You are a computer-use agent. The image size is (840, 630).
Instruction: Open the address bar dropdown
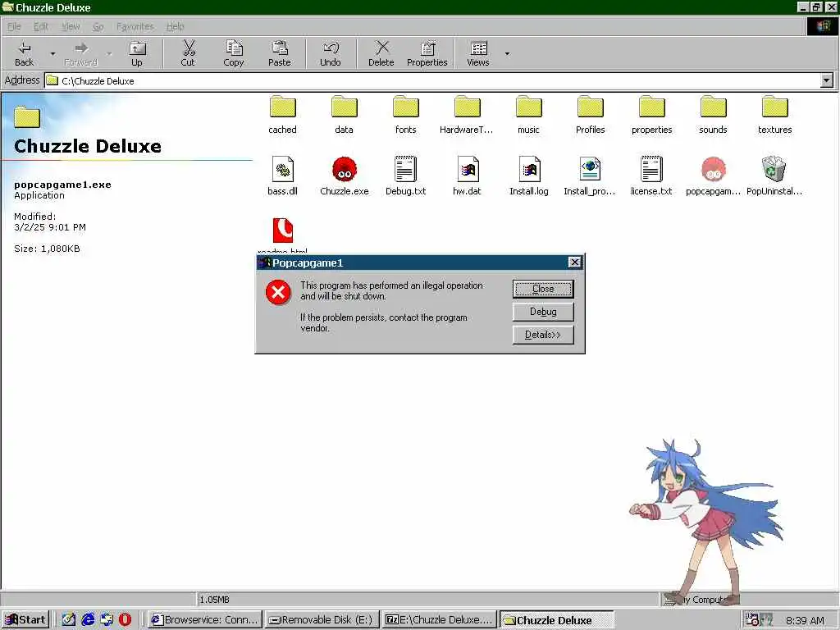coord(827,81)
